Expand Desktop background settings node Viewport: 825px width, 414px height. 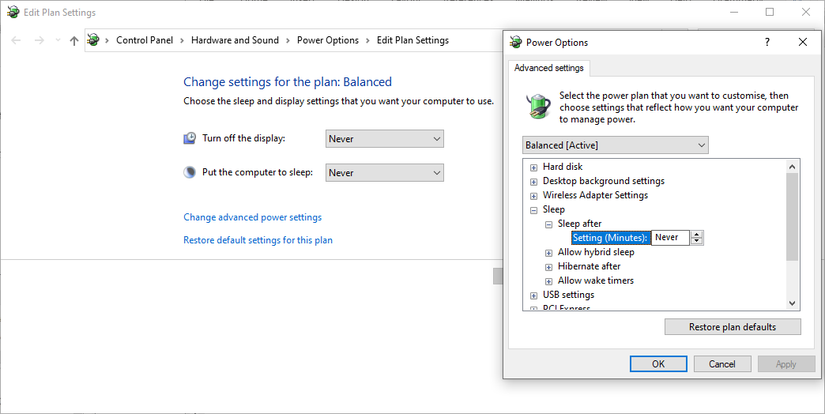pos(534,182)
